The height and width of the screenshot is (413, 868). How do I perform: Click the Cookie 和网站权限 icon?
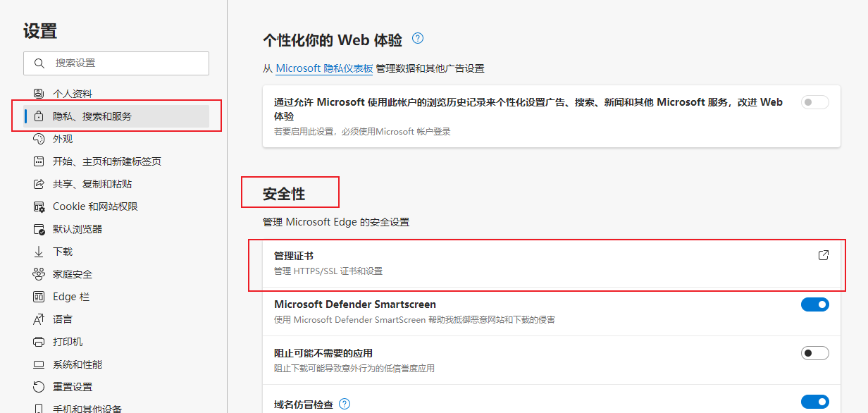(39, 207)
